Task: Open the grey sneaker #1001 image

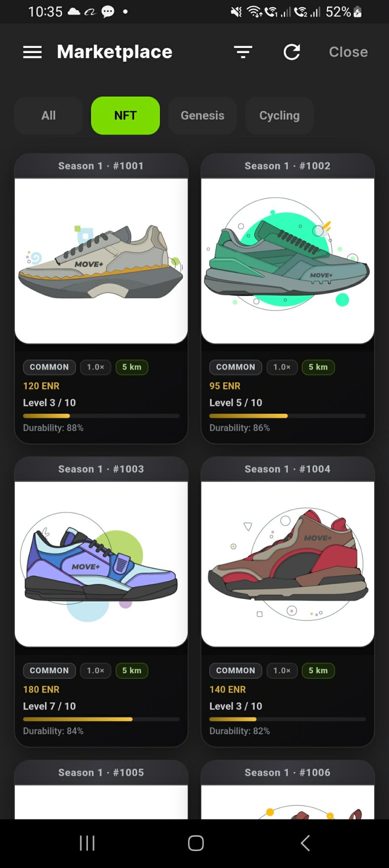Action: (101, 261)
